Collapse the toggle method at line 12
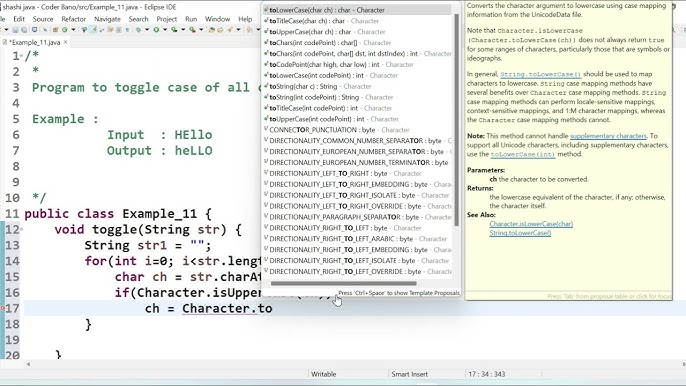 point(21,229)
